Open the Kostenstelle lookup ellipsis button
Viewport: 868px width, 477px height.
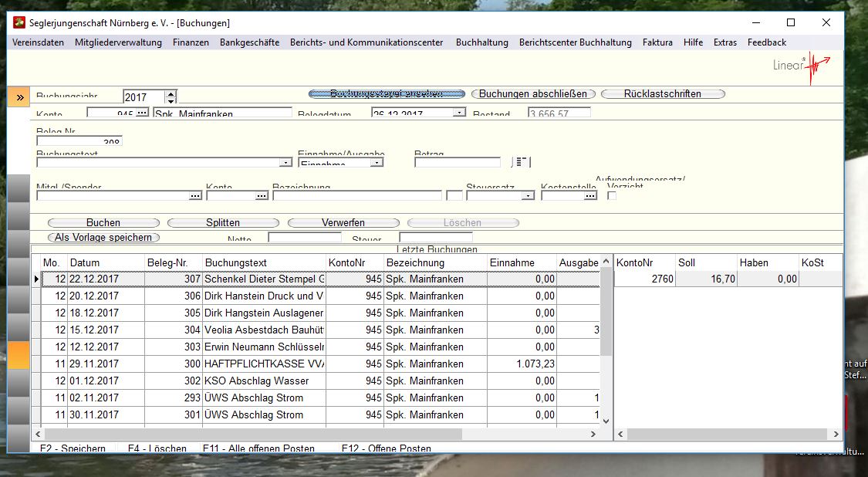(x=590, y=196)
